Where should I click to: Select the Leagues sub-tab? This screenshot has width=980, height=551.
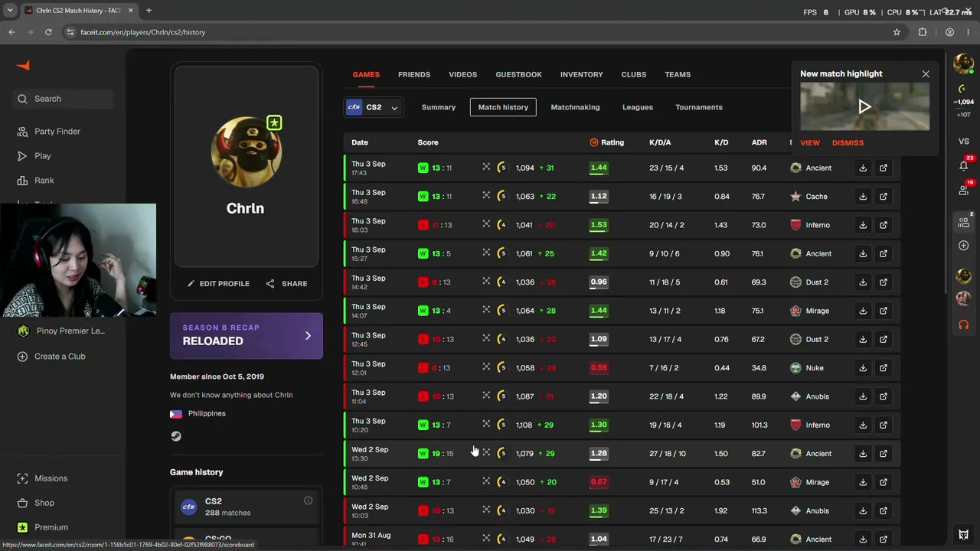pos(638,107)
